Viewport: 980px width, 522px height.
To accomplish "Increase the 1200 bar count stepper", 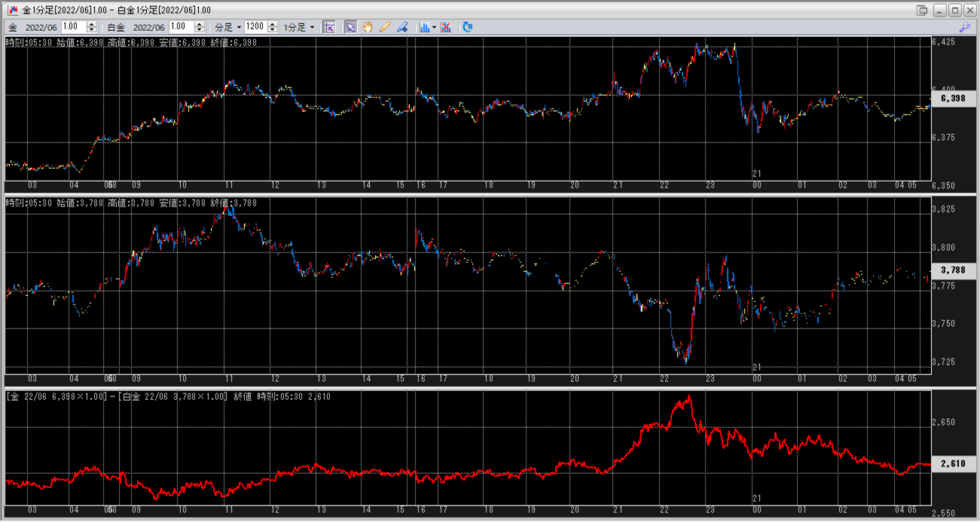I will point(272,24).
